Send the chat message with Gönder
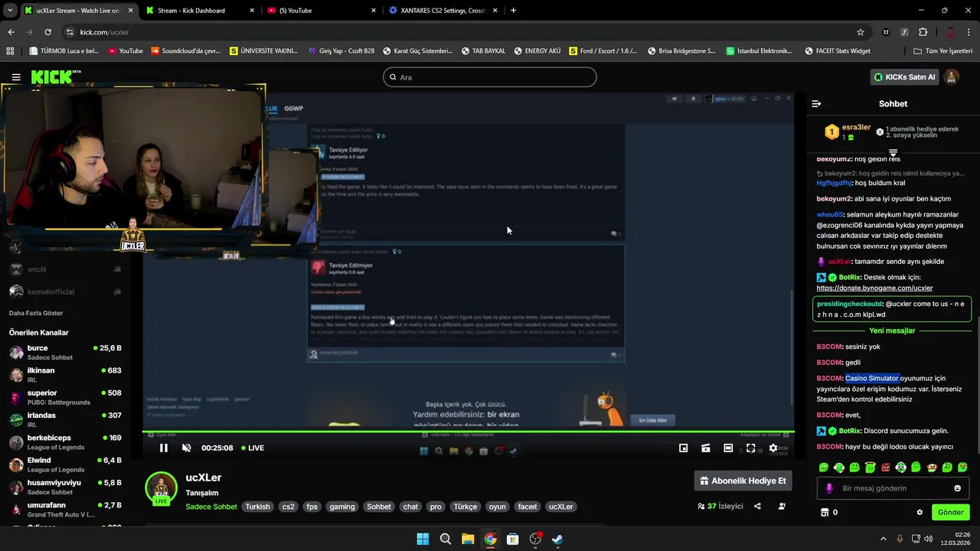980x551 pixels. tap(950, 512)
